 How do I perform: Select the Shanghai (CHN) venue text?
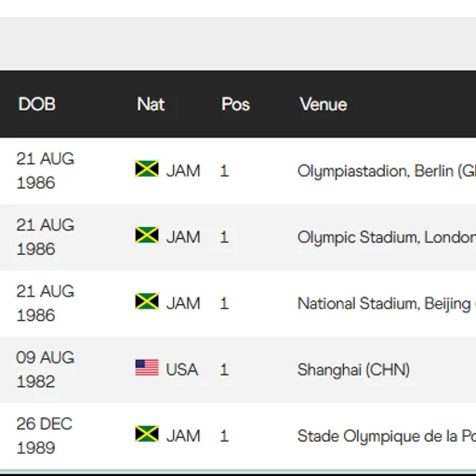pyautogui.click(x=353, y=370)
